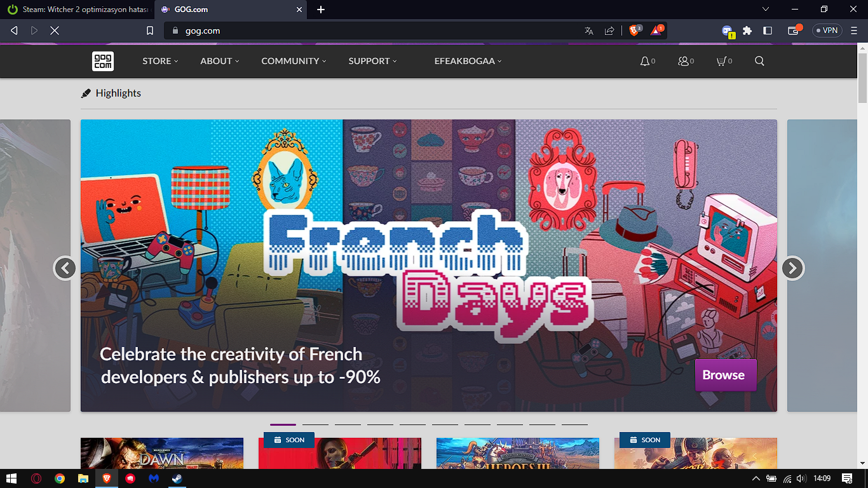Open File Explorer from the taskbar
The image size is (868, 488).
[x=83, y=478]
